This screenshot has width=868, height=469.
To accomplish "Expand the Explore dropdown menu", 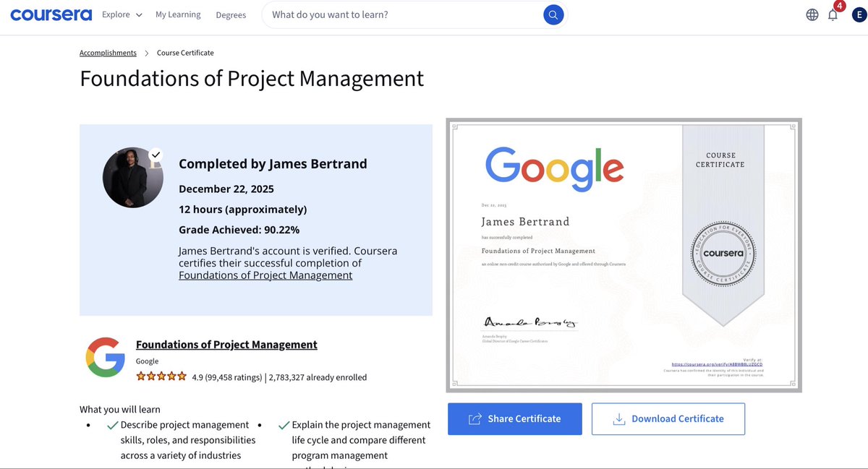I will (x=122, y=14).
